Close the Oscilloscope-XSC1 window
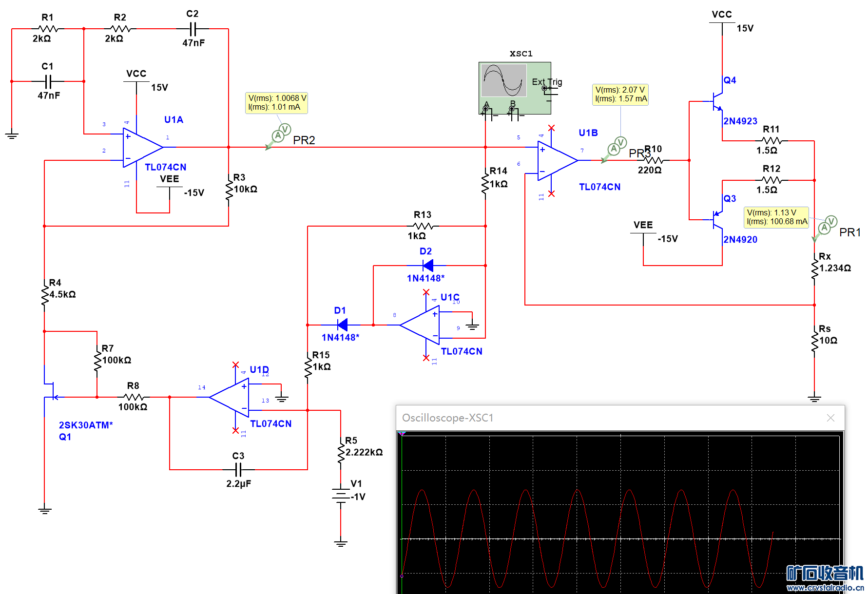The width and height of the screenshot is (868, 594). click(x=831, y=418)
